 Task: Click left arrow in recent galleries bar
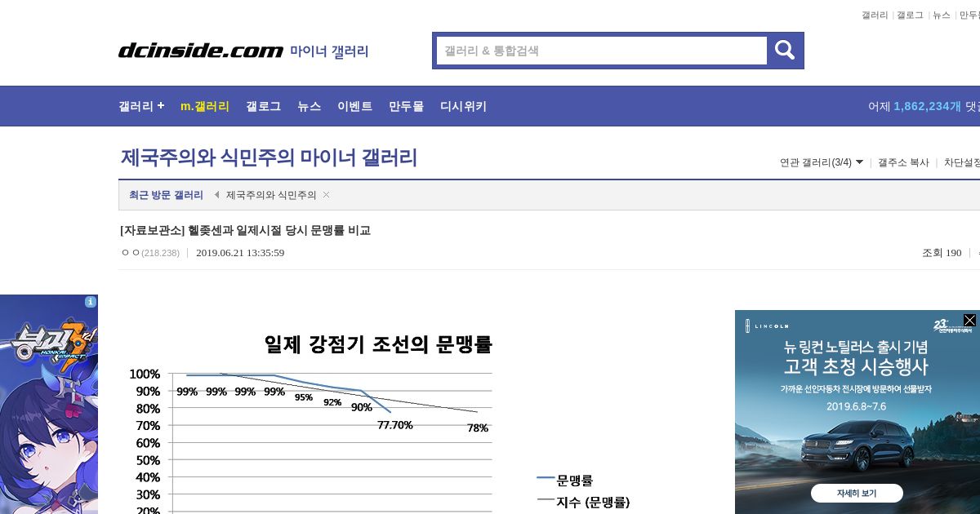[216, 195]
